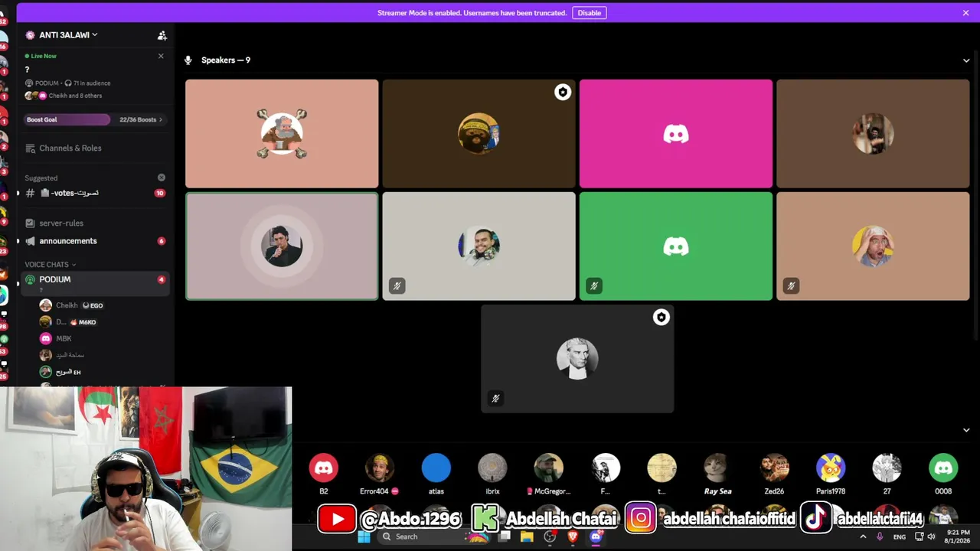Open the server-rules channel
The height and width of the screenshot is (551, 980).
[94, 223]
